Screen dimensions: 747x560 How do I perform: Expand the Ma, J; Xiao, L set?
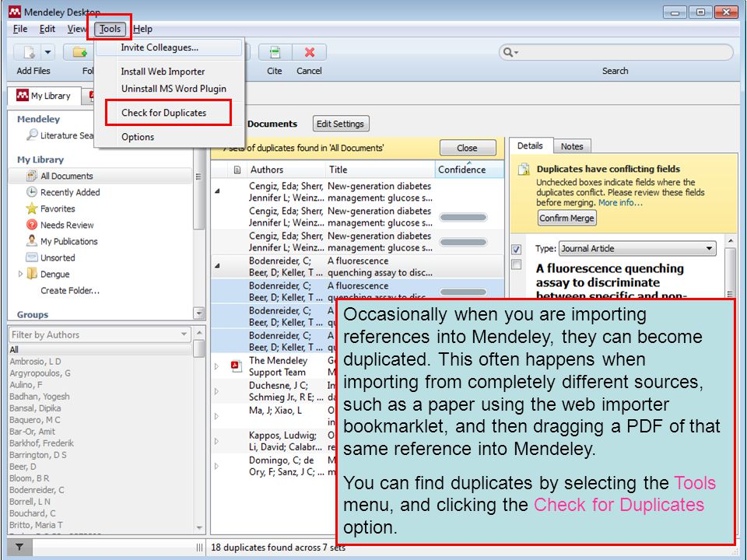click(217, 416)
